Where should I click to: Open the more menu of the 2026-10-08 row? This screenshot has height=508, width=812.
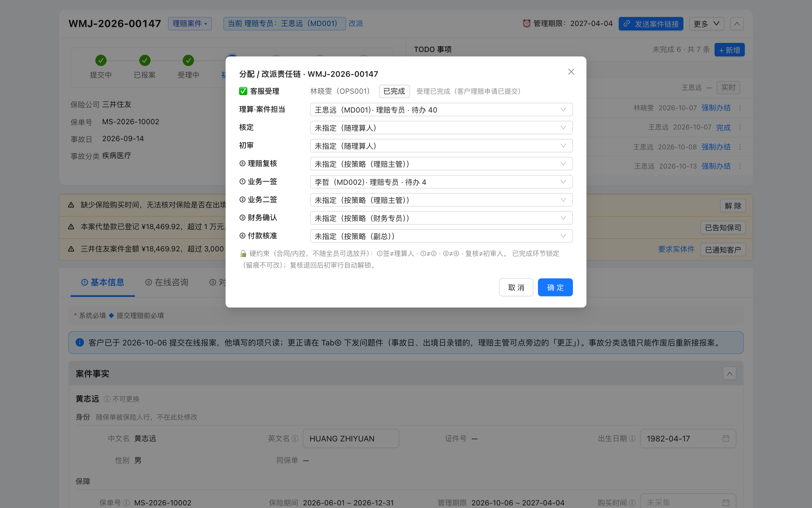(740, 147)
